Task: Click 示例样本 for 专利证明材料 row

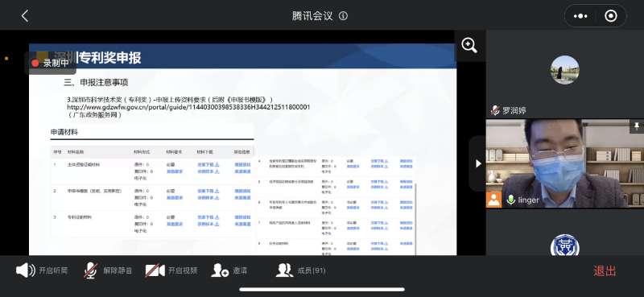Action: pos(208,225)
